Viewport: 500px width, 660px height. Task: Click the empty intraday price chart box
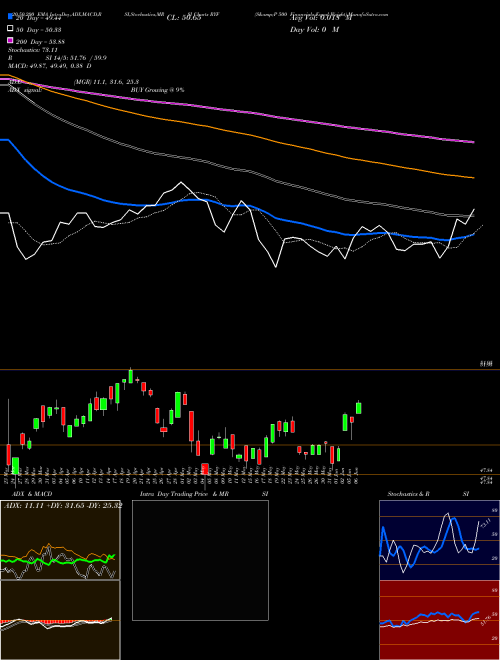point(200,560)
